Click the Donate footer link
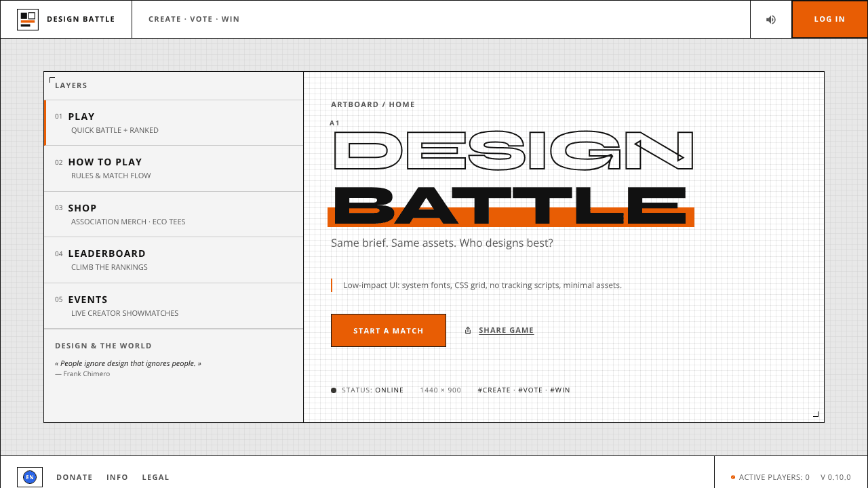This screenshot has height=488, width=868. [x=75, y=477]
